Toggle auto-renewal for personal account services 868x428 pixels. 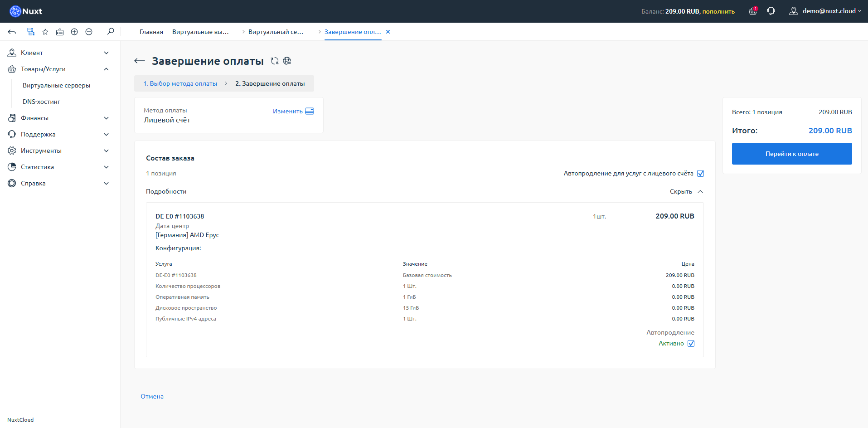tap(700, 173)
